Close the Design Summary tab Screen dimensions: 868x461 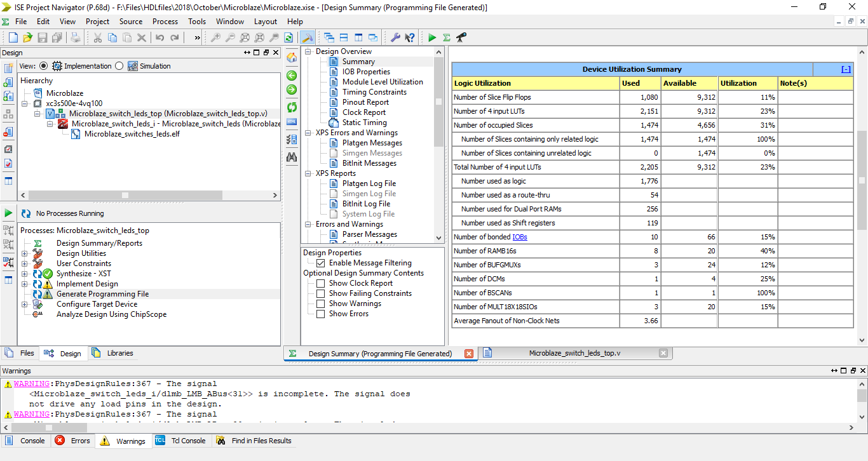pos(469,354)
